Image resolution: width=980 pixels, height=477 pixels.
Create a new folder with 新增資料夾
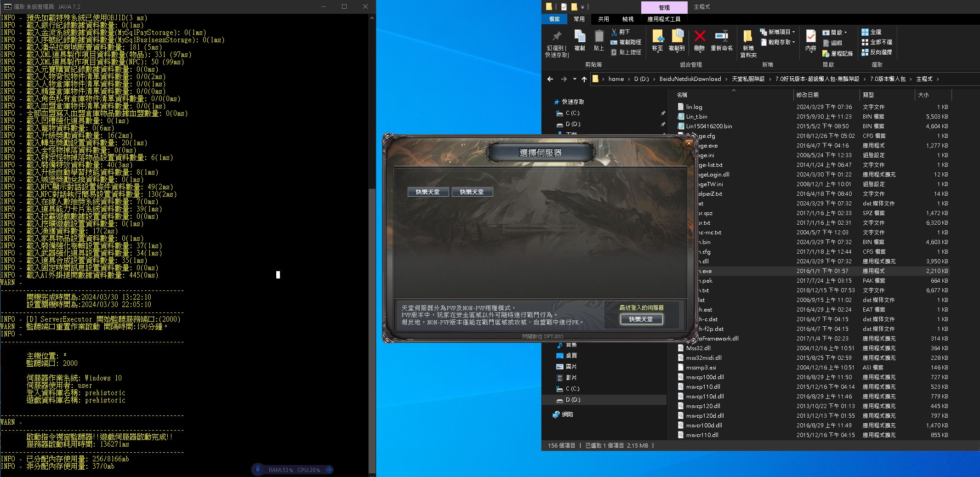748,44
